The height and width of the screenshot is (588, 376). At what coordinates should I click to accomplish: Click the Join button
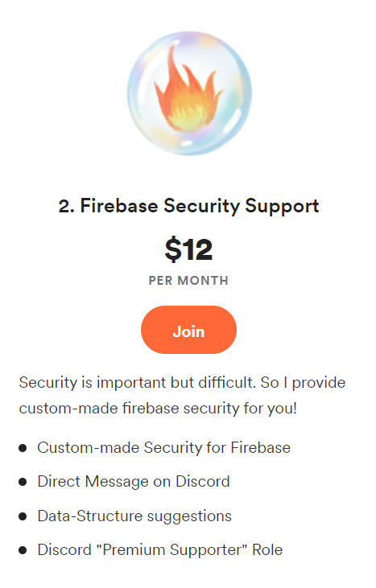[188, 330]
